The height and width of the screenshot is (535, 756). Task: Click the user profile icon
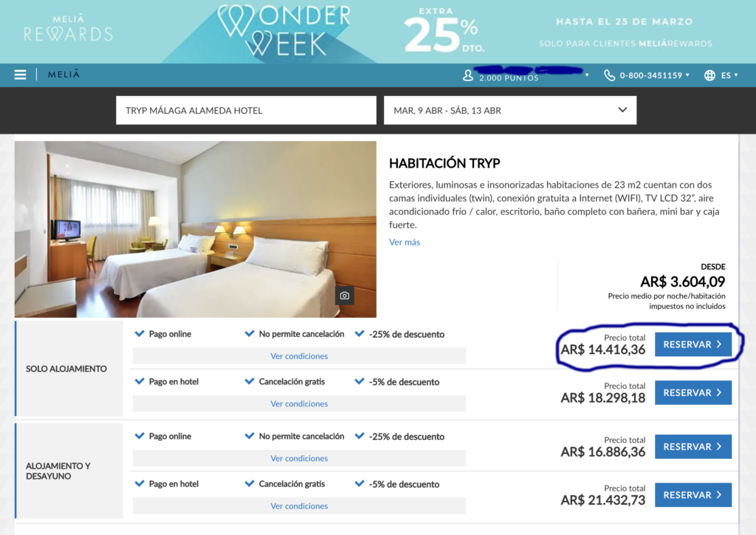tap(467, 75)
